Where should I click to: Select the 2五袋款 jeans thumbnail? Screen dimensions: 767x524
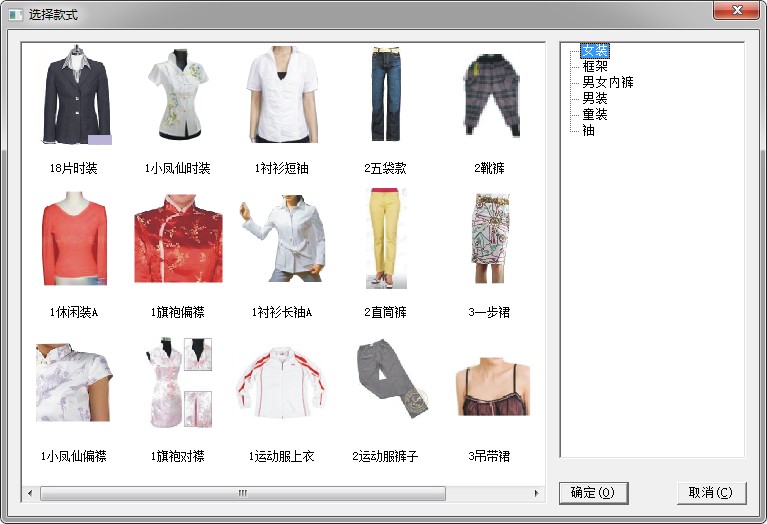coord(385,95)
